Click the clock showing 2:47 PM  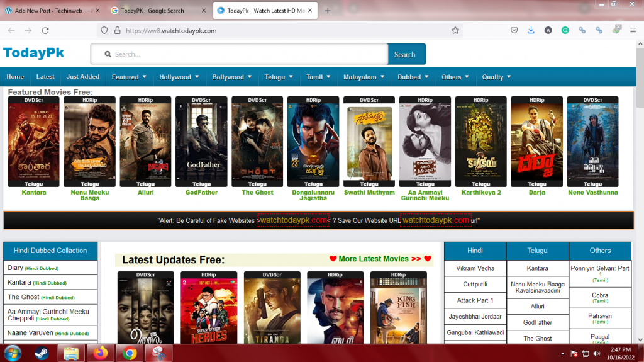[621, 349]
